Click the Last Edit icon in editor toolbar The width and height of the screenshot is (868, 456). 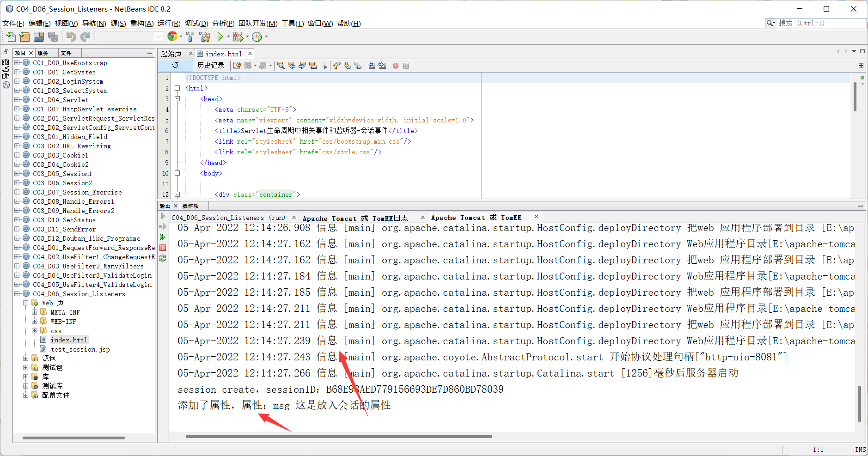click(237, 66)
